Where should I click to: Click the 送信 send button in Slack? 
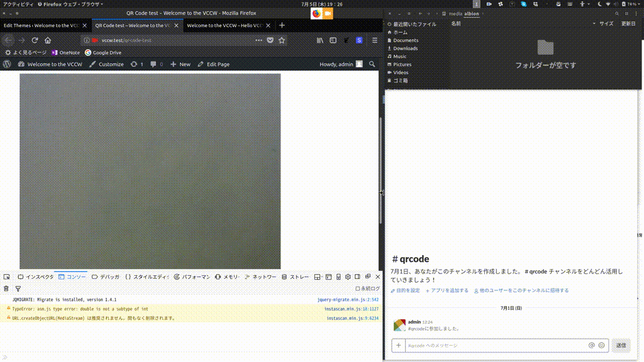pos(621,345)
